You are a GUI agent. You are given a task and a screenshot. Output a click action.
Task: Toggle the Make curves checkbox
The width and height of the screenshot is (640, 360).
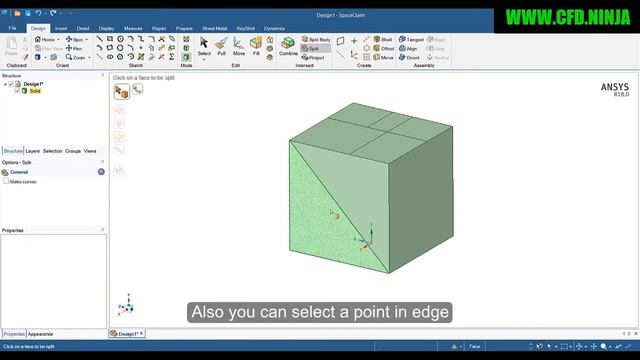tap(6, 181)
